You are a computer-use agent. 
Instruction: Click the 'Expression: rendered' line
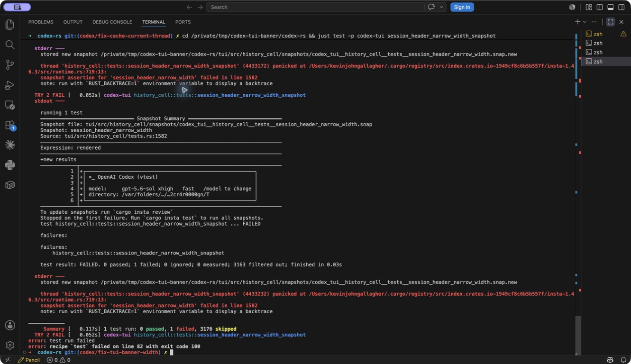click(70, 148)
